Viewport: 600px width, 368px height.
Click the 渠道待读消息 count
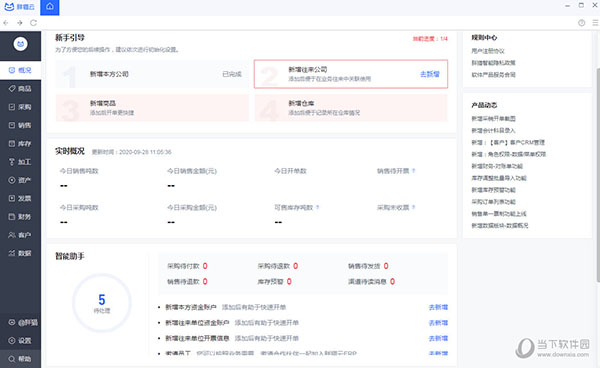[392, 282]
